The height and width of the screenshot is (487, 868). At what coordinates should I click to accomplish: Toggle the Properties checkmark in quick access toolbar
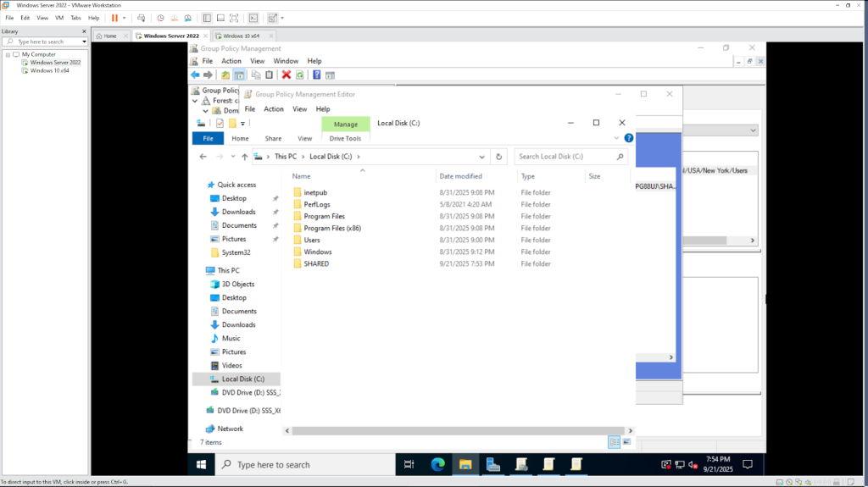point(220,123)
